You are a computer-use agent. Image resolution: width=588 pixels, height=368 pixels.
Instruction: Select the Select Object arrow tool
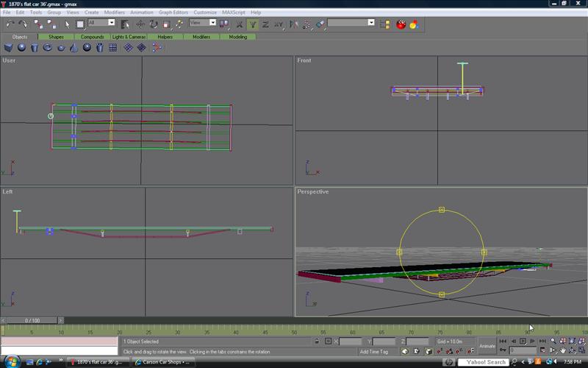click(67, 24)
